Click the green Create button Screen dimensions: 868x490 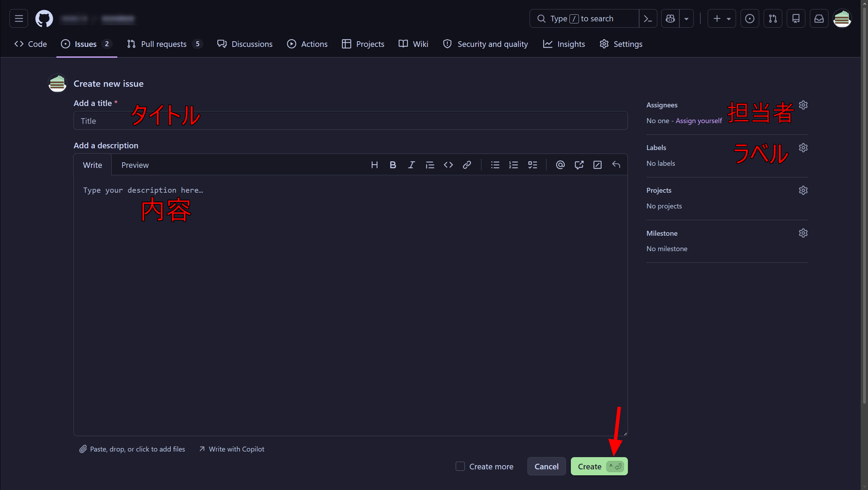tap(599, 466)
